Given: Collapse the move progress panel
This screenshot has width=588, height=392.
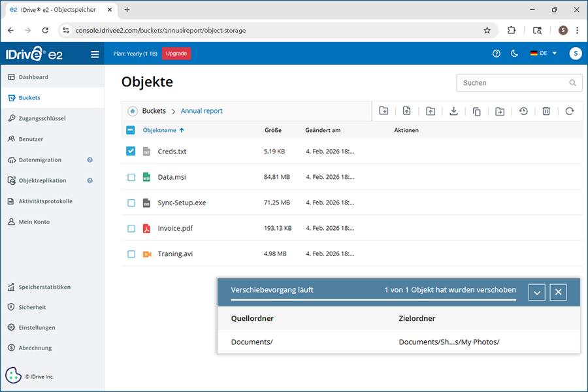Looking at the screenshot, I should [x=536, y=292].
